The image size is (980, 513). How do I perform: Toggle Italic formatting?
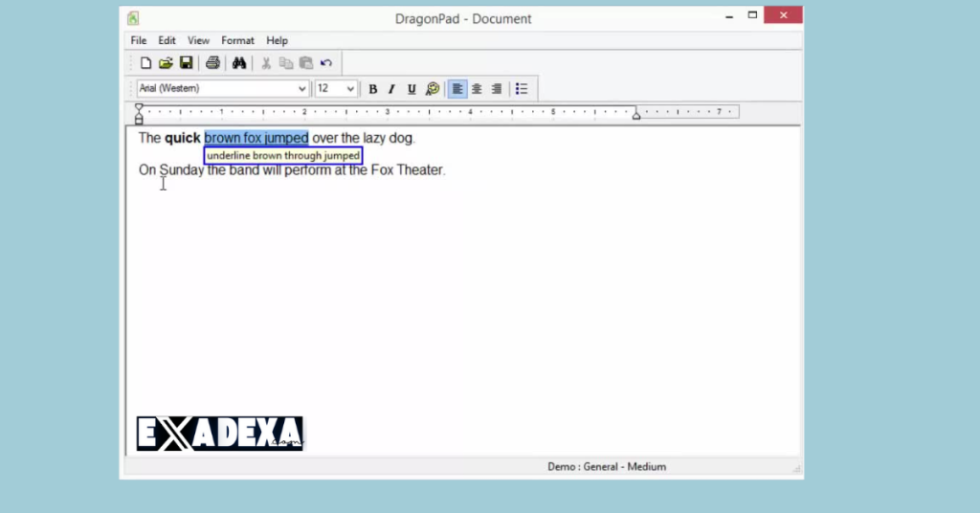pos(391,89)
